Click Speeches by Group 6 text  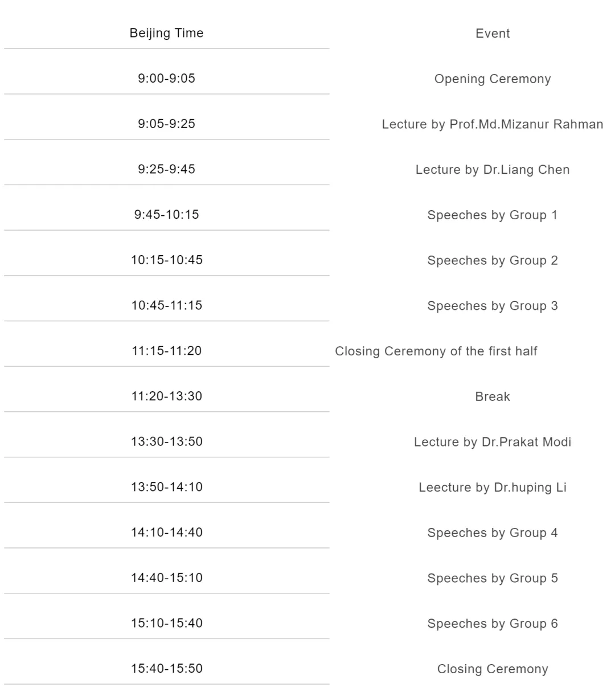(x=493, y=624)
